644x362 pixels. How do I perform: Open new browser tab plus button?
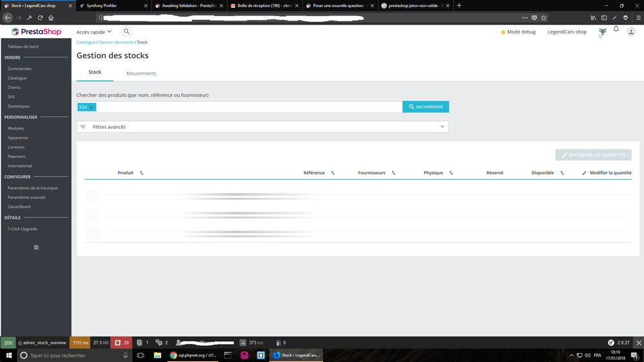(459, 5)
